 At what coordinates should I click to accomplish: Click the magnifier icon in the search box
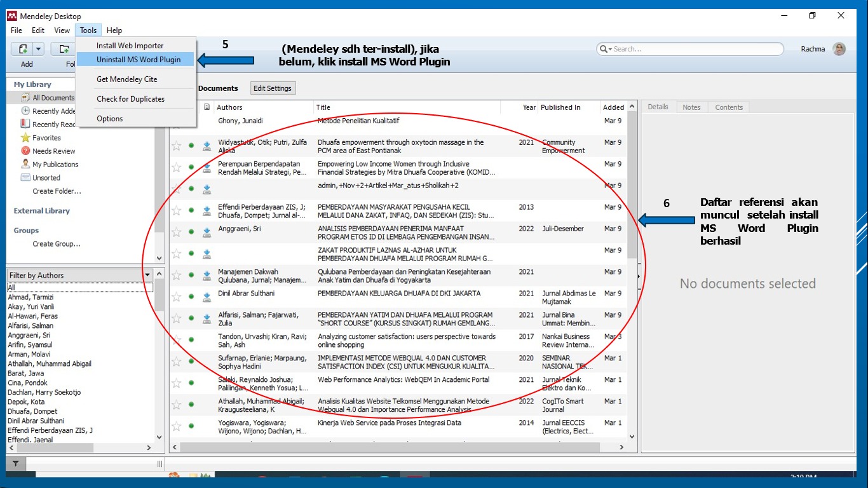tap(605, 48)
